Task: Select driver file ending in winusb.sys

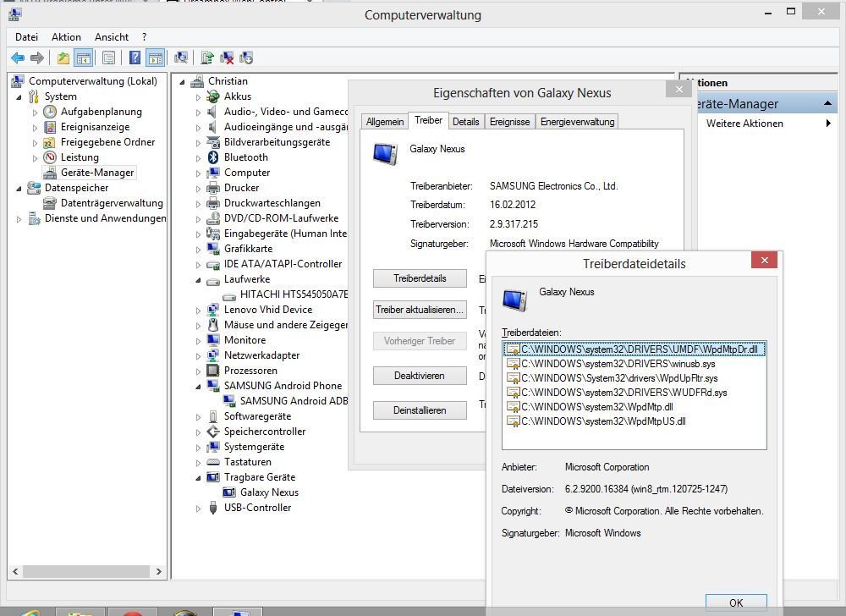Action: 618,364
